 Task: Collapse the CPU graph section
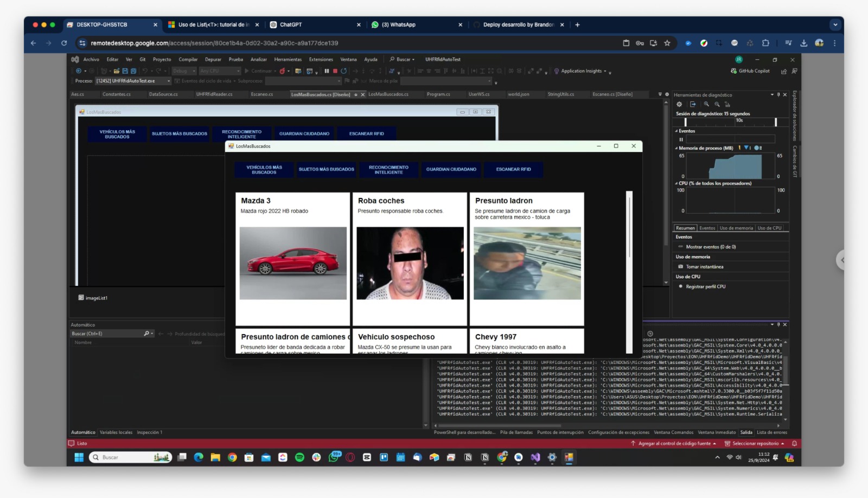tap(676, 183)
